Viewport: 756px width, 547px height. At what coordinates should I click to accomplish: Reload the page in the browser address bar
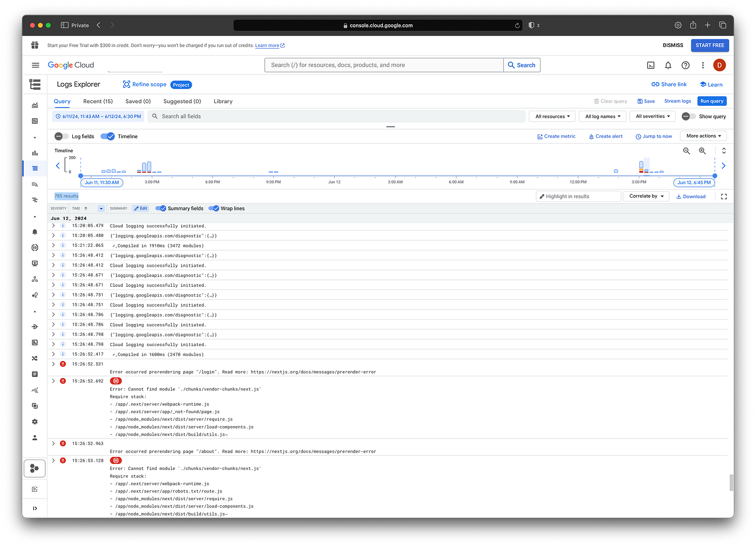517,25
